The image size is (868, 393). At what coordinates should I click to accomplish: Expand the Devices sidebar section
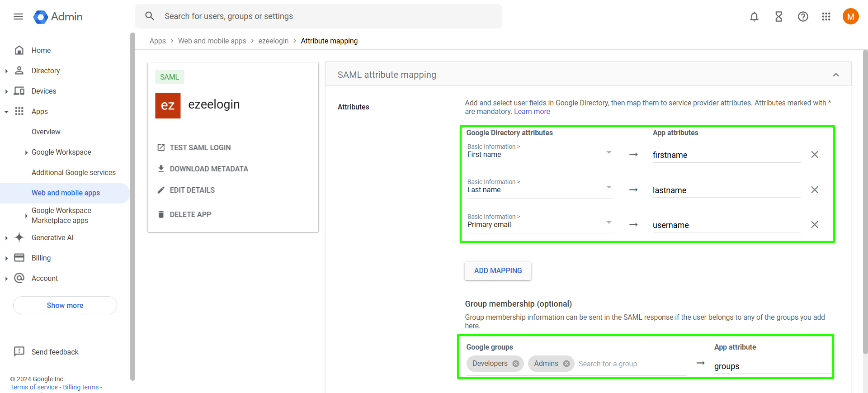point(6,91)
